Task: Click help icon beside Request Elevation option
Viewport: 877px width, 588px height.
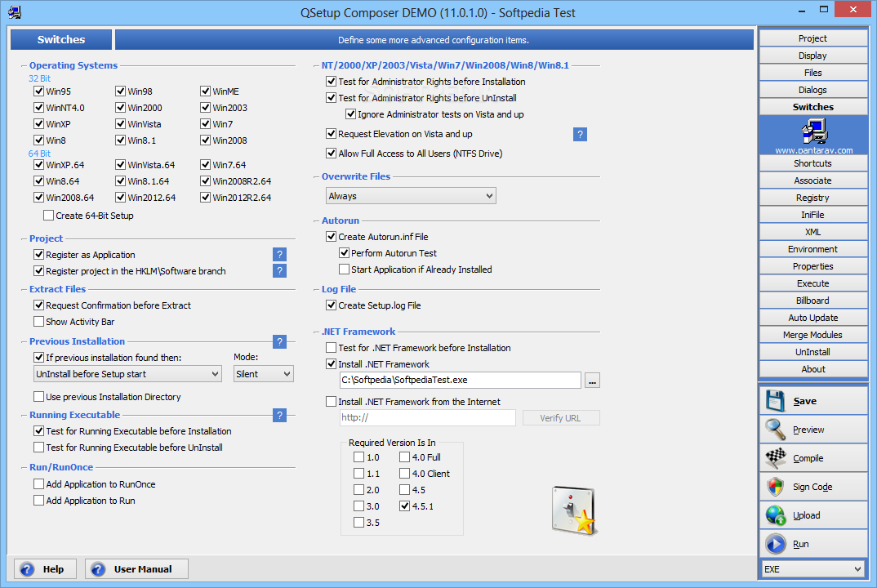Action: tap(580, 134)
